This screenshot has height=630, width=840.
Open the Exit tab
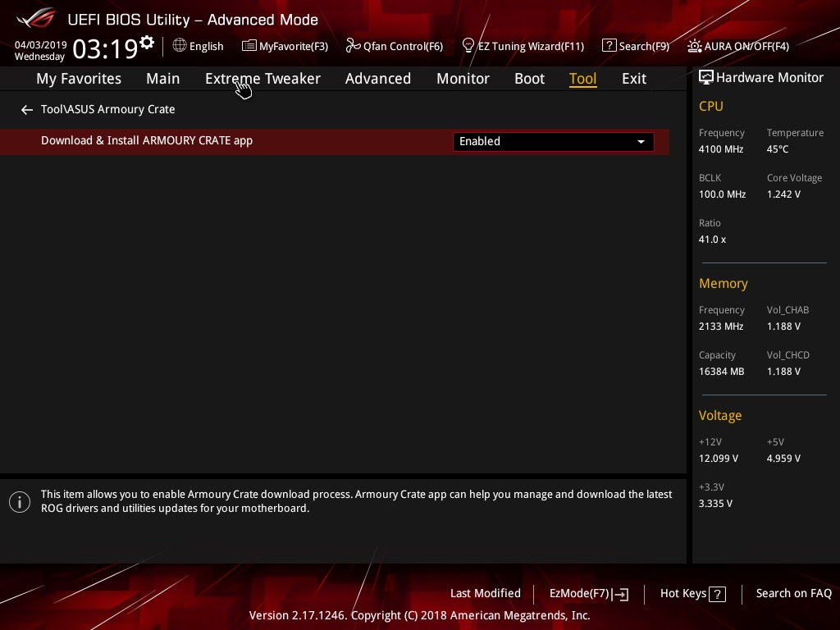point(634,79)
